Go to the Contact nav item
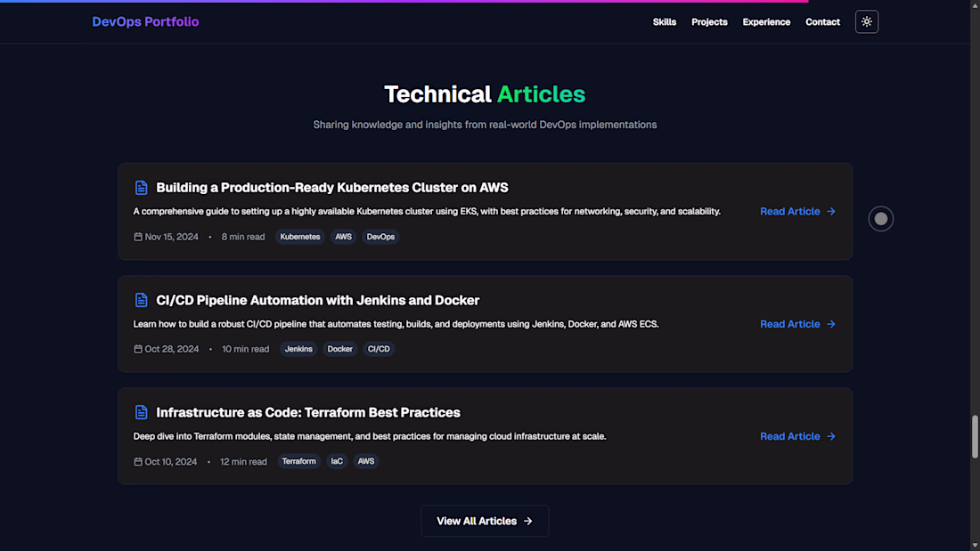The width and height of the screenshot is (980, 551). tap(822, 22)
